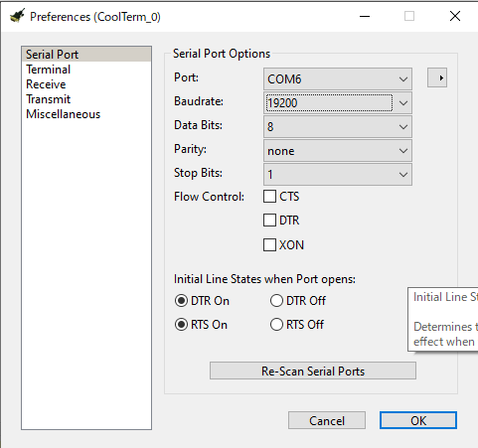Enable XON flow control checkbox
This screenshot has height=448, width=478.
[269, 244]
